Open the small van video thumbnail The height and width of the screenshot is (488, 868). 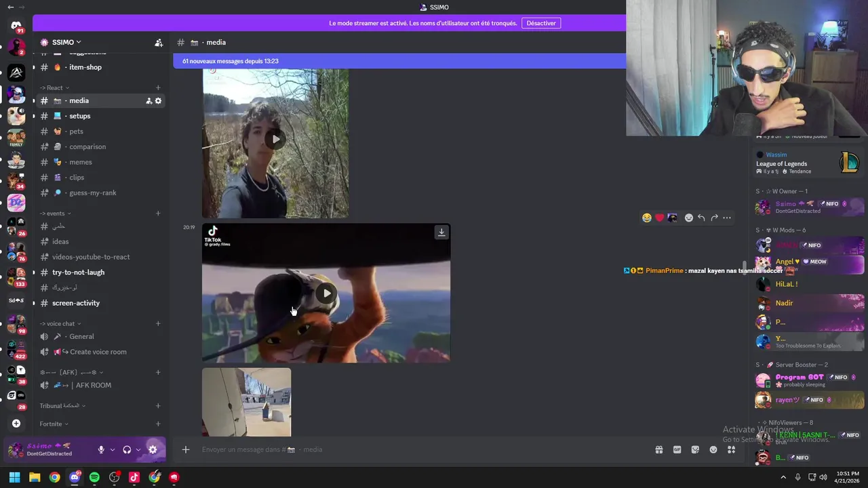246,402
